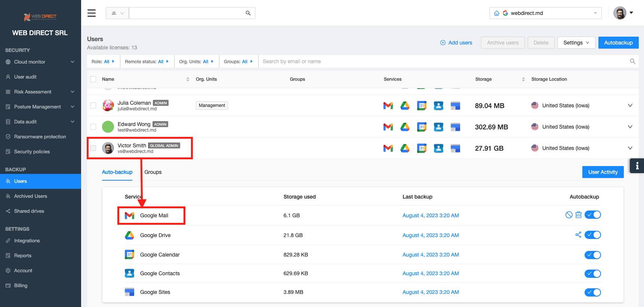
Task: Click Google Drive icon in Edward Wong's row
Action: click(405, 127)
